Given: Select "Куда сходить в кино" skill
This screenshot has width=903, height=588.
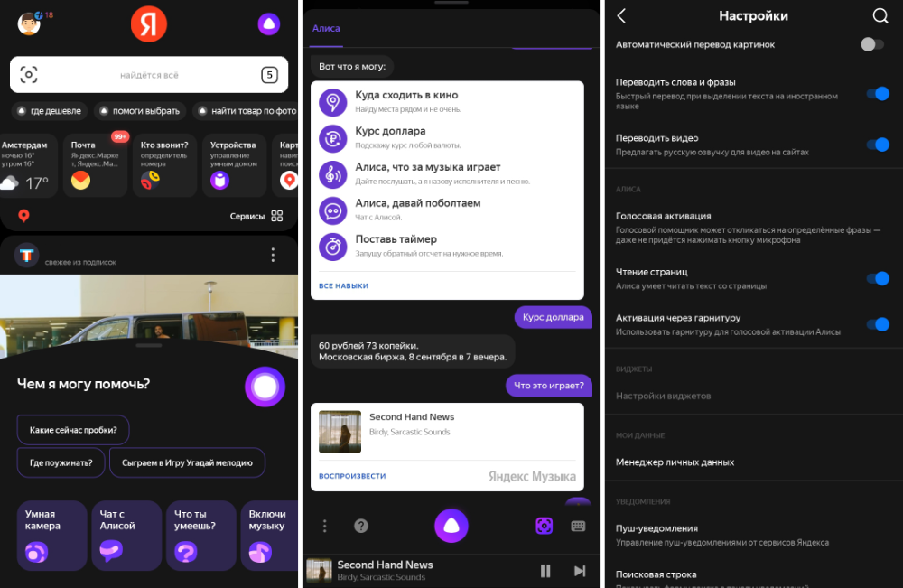Looking at the screenshot, I should (x=447, y=101).
